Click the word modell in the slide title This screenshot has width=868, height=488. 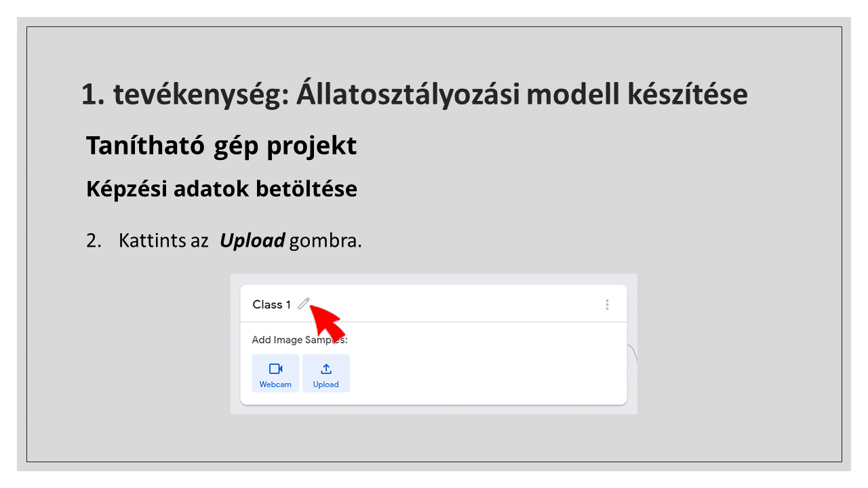click(570, 95)
